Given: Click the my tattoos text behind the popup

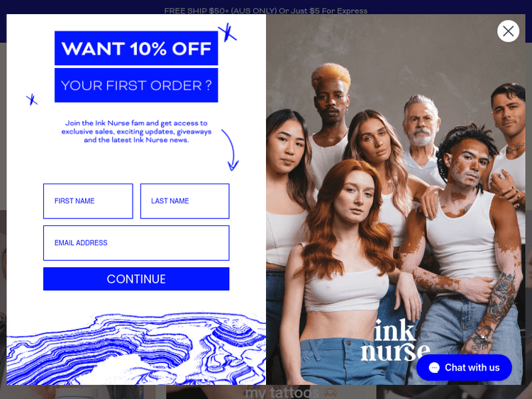Looking at the screenshot, I should click(x=282, y=393).
